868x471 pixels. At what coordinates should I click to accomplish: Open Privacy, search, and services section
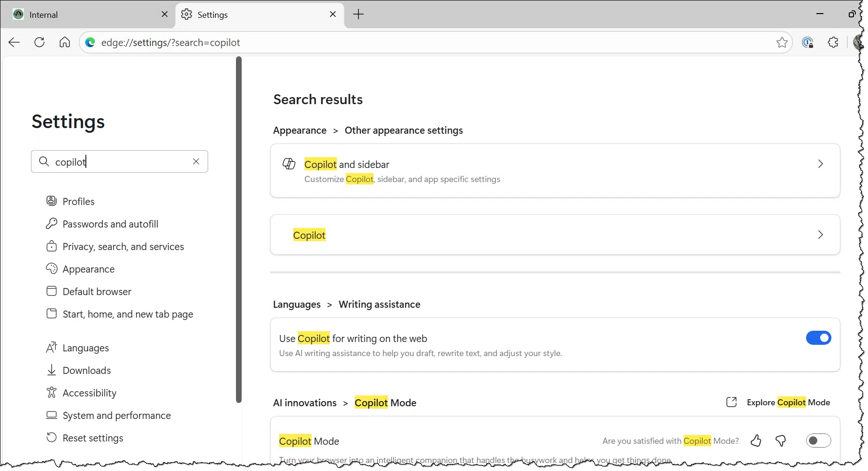click(123, 247)
